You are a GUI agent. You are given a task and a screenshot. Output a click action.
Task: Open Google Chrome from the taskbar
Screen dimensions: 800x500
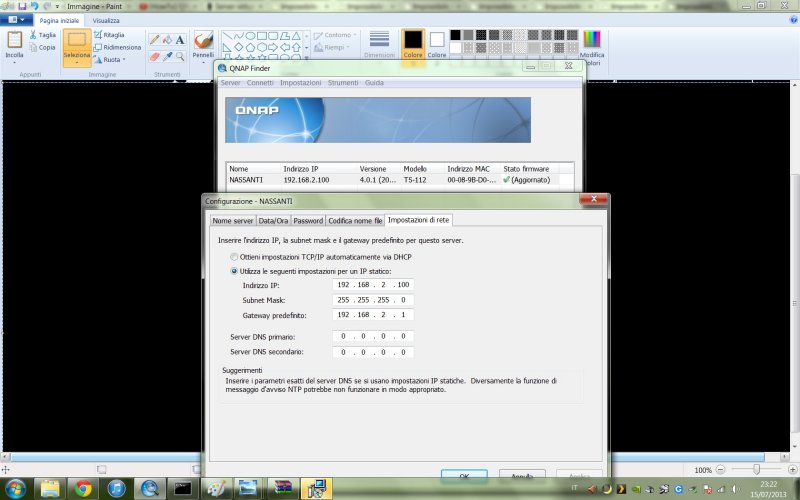coord(83,488)
